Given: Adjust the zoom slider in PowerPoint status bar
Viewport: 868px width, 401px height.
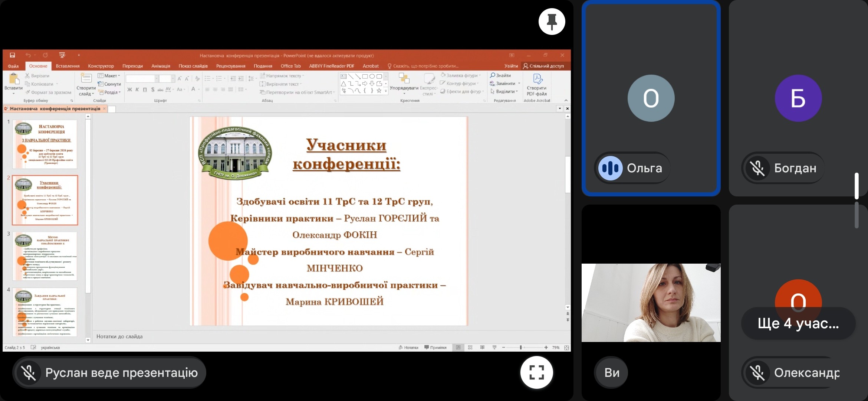Looking at the screenshot, I should (521, 348).
